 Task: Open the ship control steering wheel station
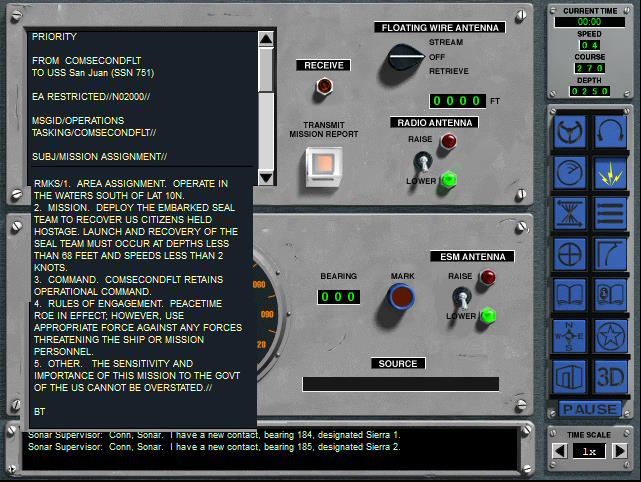pos(570,132)
